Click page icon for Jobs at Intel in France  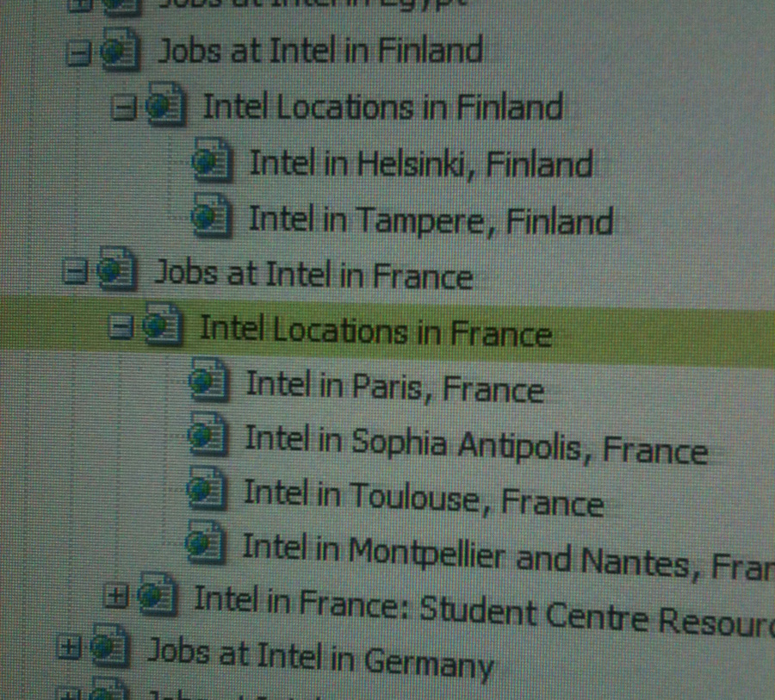[x=116, y=269]
